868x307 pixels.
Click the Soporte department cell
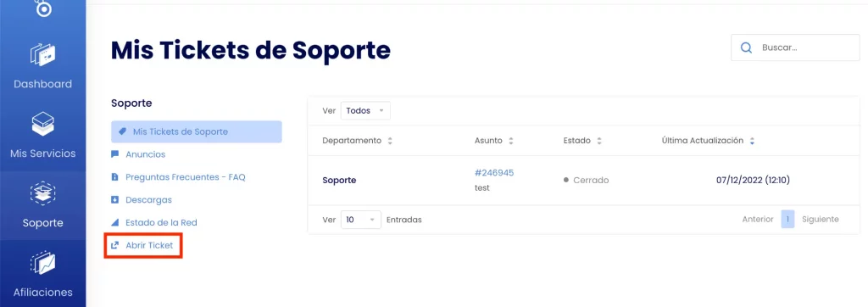[339, 181]
